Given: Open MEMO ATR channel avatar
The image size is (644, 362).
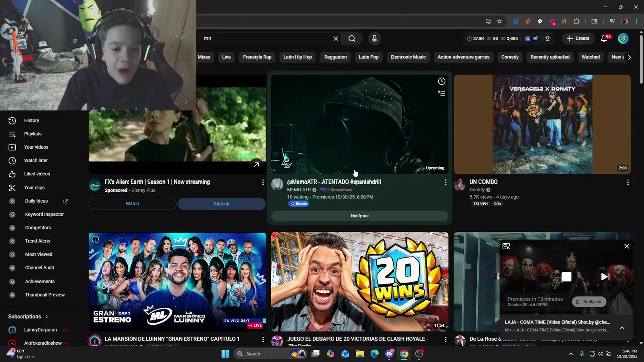Looking at the screenshot, I should click(x=277, y=185).
